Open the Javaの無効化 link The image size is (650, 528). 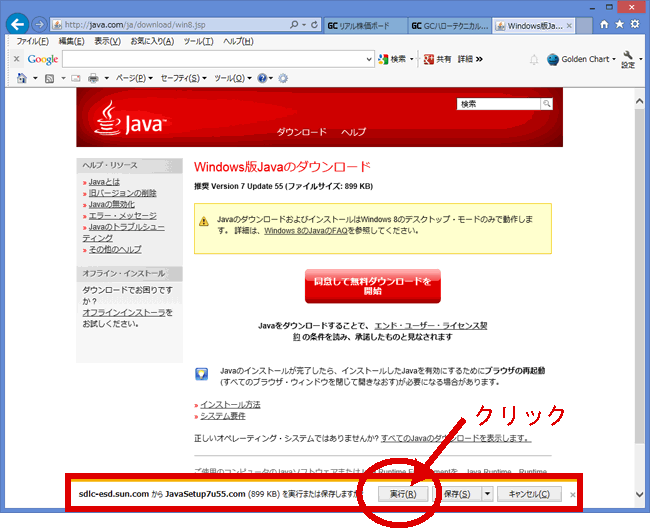coord(112,204)
